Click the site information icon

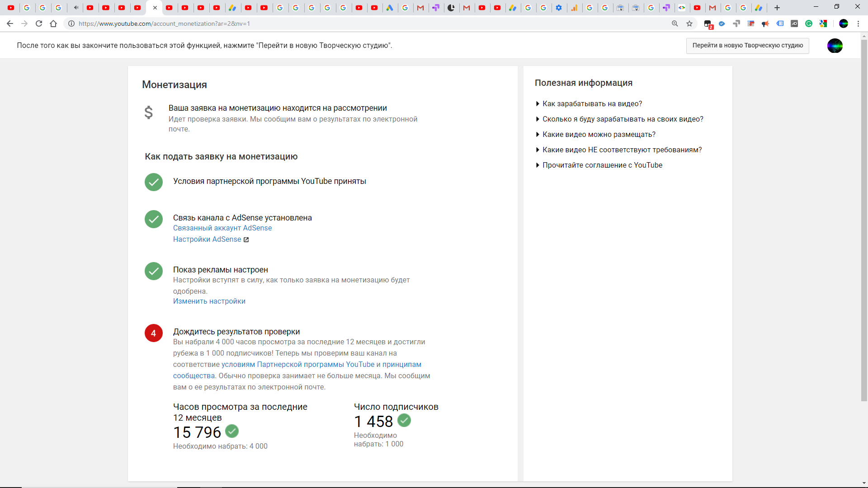click(x=71, y=23)
